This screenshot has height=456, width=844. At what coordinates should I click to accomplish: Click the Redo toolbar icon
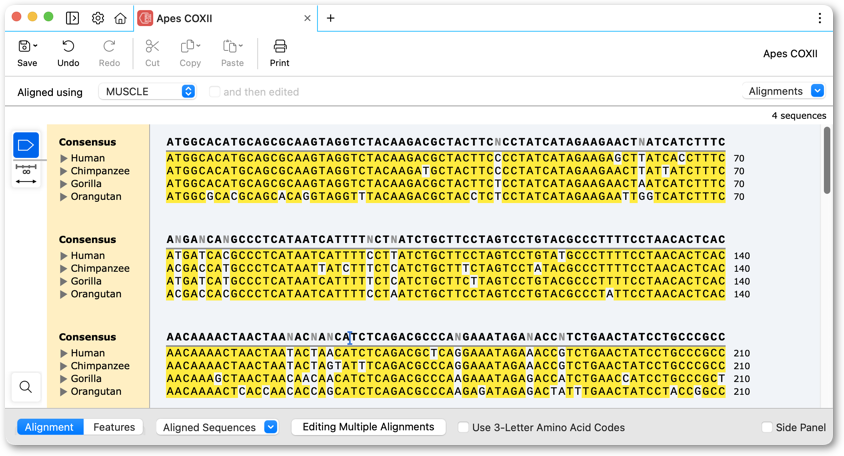pyautogui.click(x=109, y=46)
